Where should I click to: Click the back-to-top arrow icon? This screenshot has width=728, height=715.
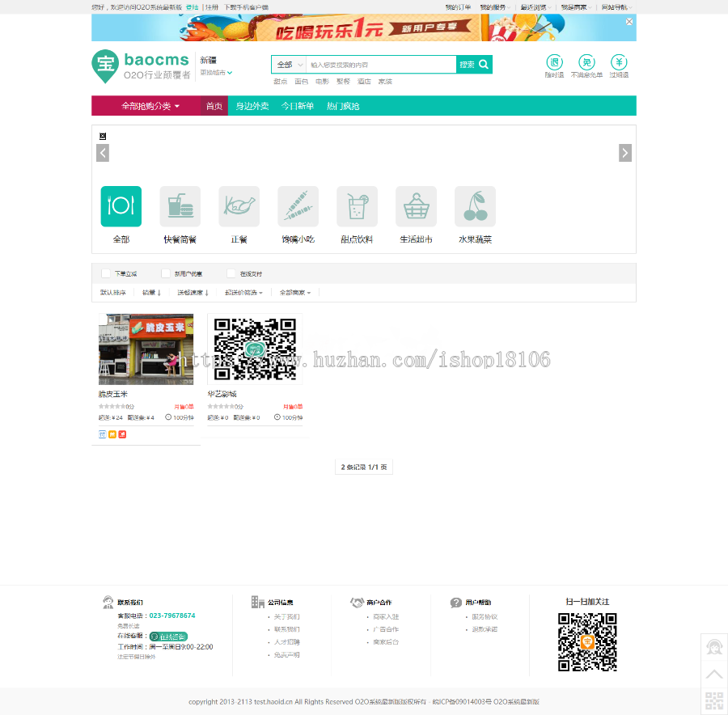coord(714,674)
